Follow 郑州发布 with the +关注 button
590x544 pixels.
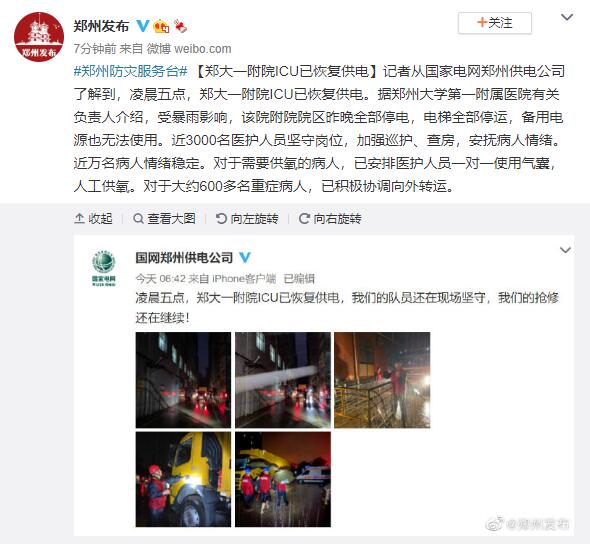[495, 23]
